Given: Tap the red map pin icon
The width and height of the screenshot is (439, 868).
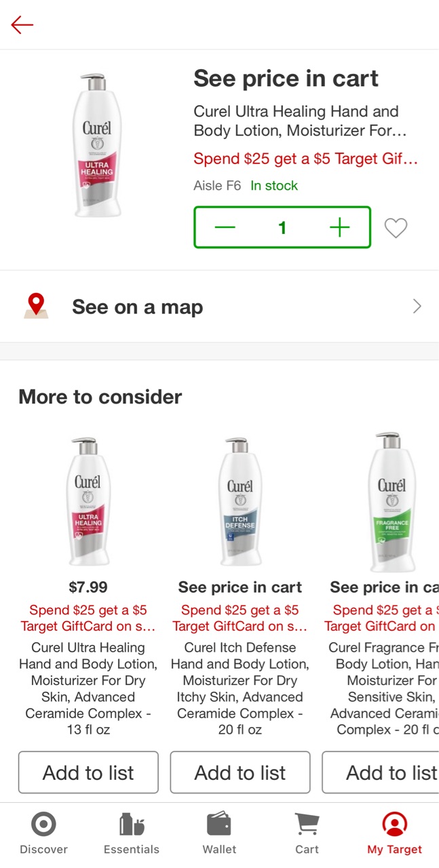Looking at the screenshot, I should tap(36, 306).
